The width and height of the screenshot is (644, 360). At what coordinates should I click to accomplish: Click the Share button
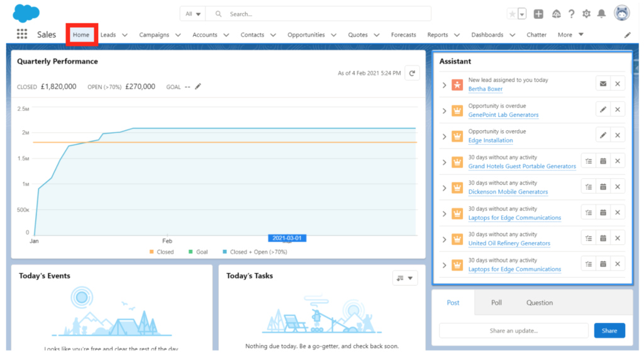point(609,330)
